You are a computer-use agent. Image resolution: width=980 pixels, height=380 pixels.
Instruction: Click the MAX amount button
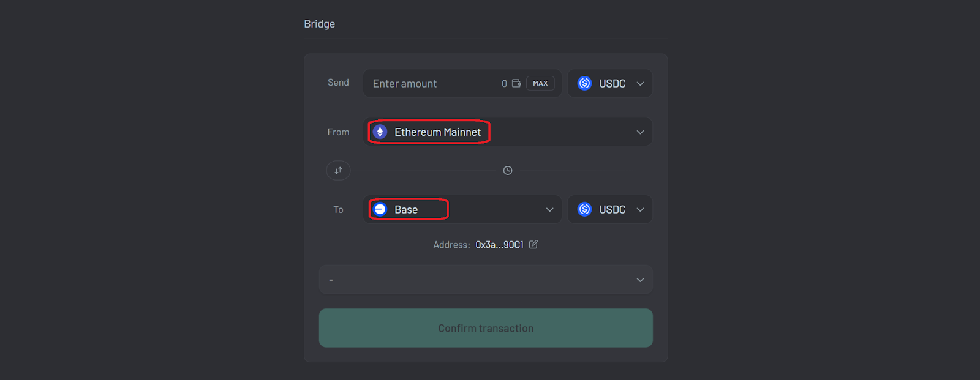[540, 83]
